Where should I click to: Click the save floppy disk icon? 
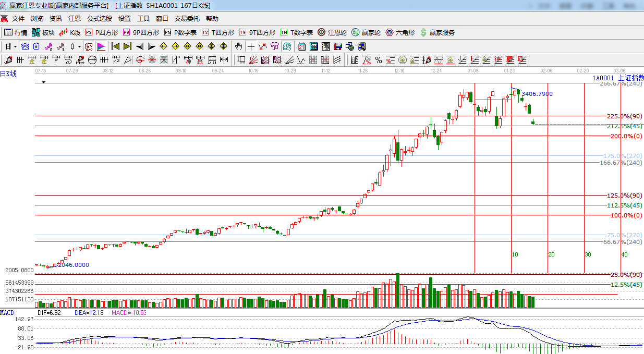pos(337,46)
